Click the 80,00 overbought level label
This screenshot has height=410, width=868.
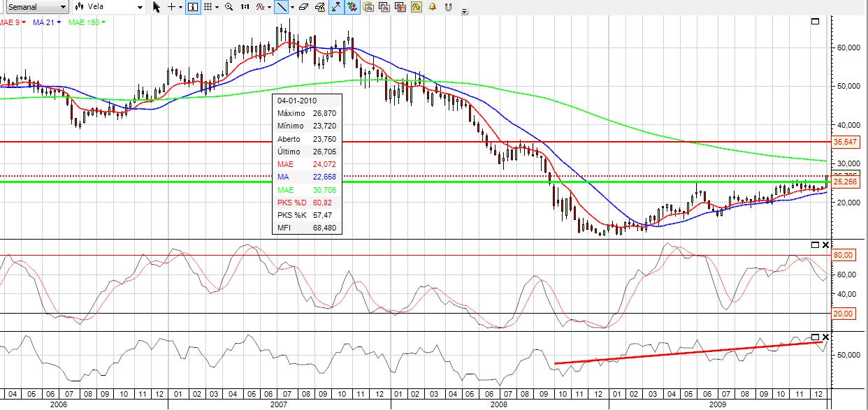845,255
